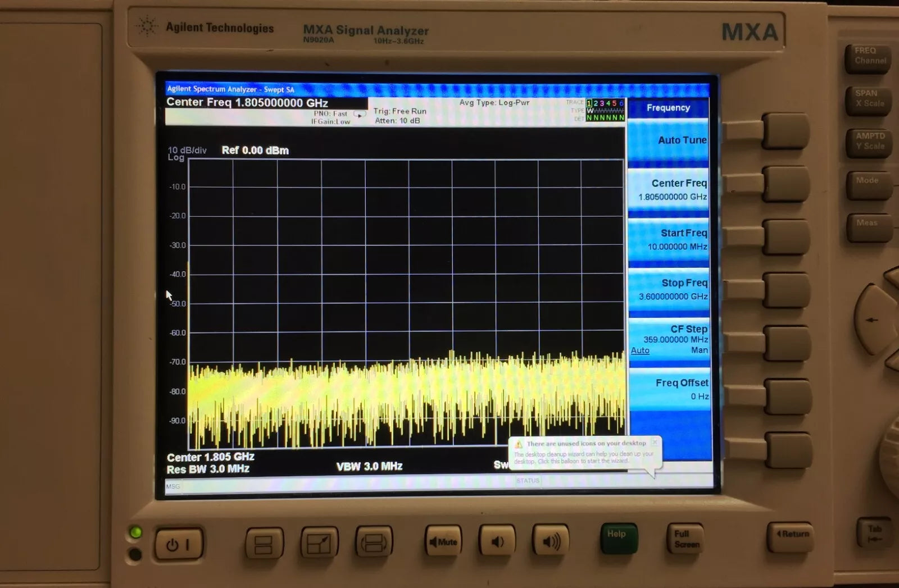Screen dimensions: 899x588
Task: Click the 10 dB/div scale label
Action: (x=187, y=151)
